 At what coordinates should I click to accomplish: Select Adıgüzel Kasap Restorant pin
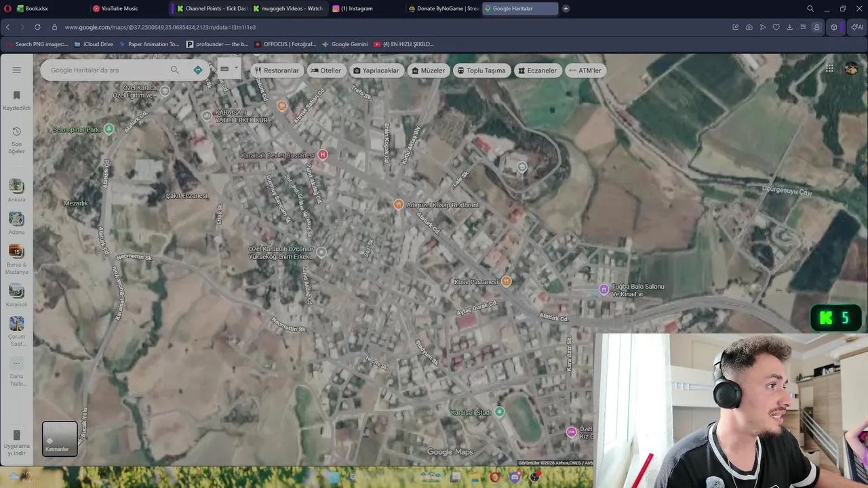399,205
